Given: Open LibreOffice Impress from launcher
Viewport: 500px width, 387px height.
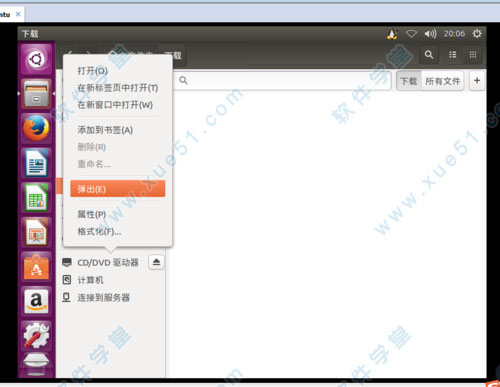Looking at the screenshot, I should [36, 232].
